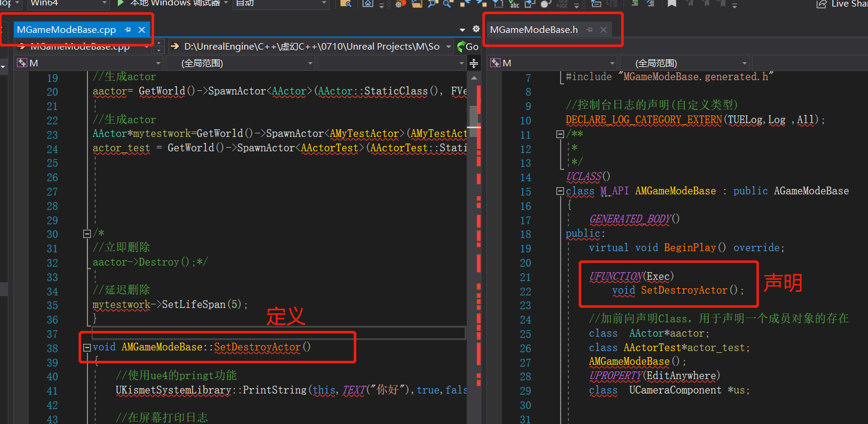Open the right pane 全局范围 scope dropdown
This screenshot has width=868, height=424.
(x=684, y=63)
